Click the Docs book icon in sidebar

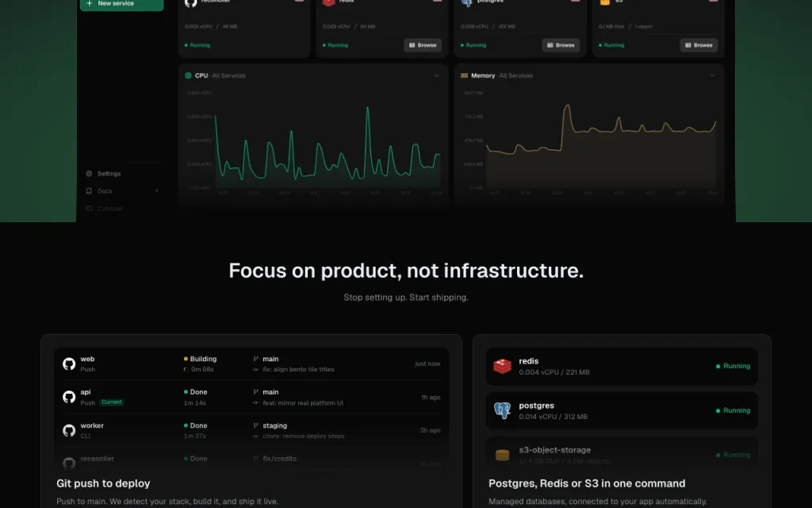pos(89,190)
